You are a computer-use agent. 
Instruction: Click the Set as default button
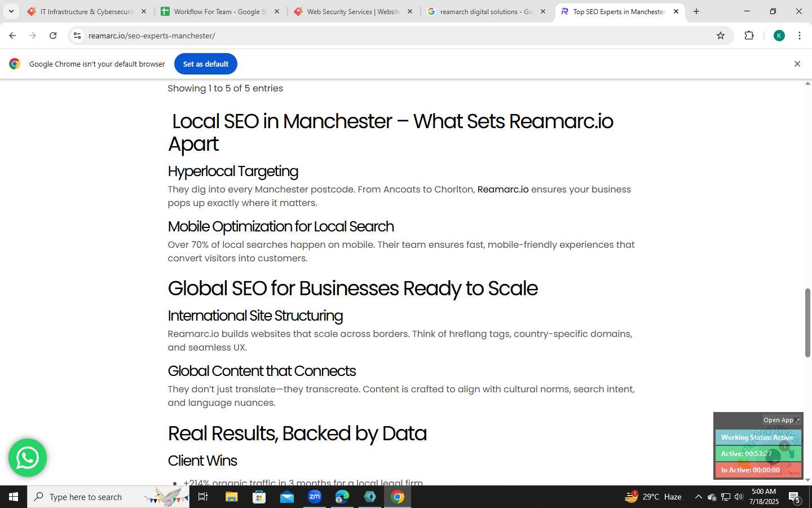206,64
